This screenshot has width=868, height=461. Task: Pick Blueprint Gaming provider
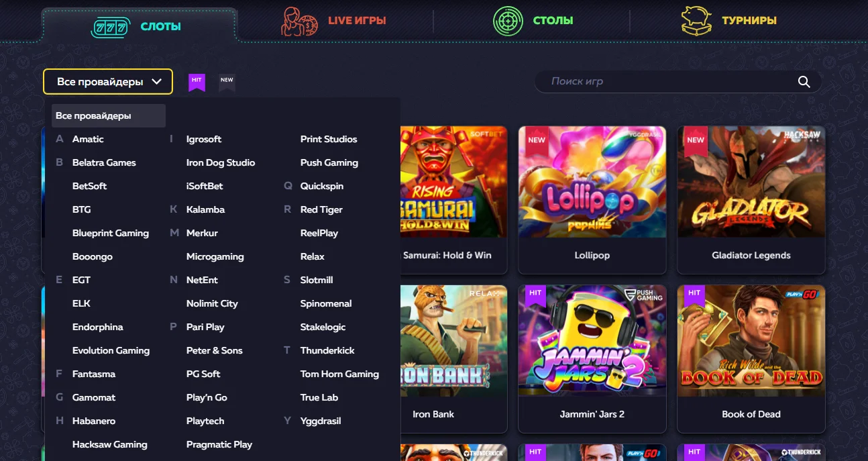111,233
